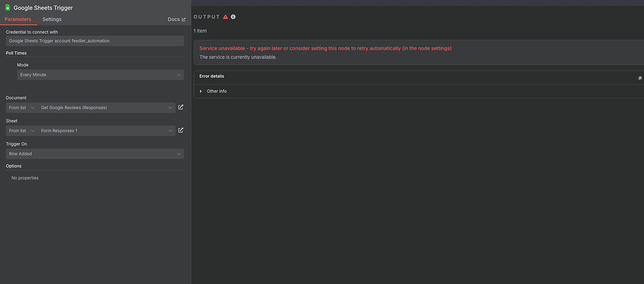Switch to the Parameters tab

tap(18, 20)
